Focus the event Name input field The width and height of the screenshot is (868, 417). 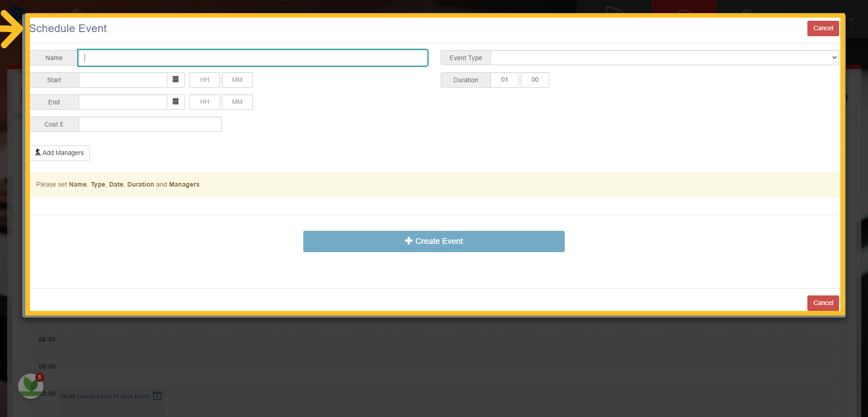[253, 58]
